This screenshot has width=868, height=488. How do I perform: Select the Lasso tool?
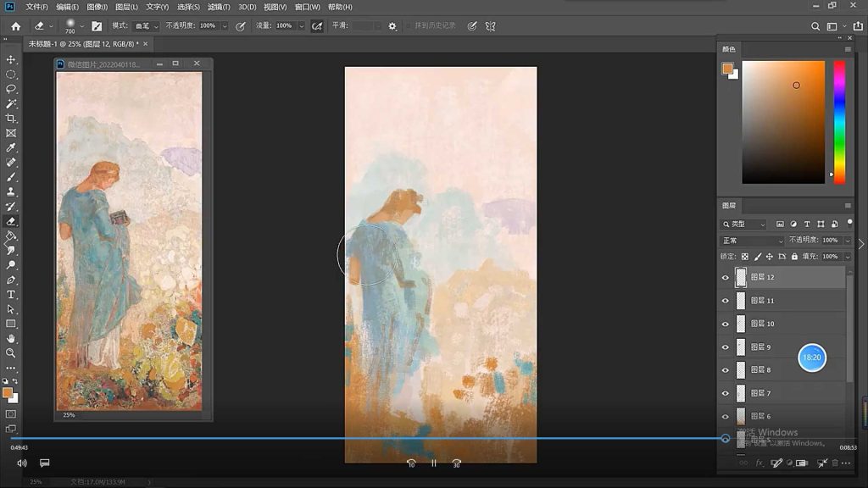pyautogui.click(x=11, y=90)
